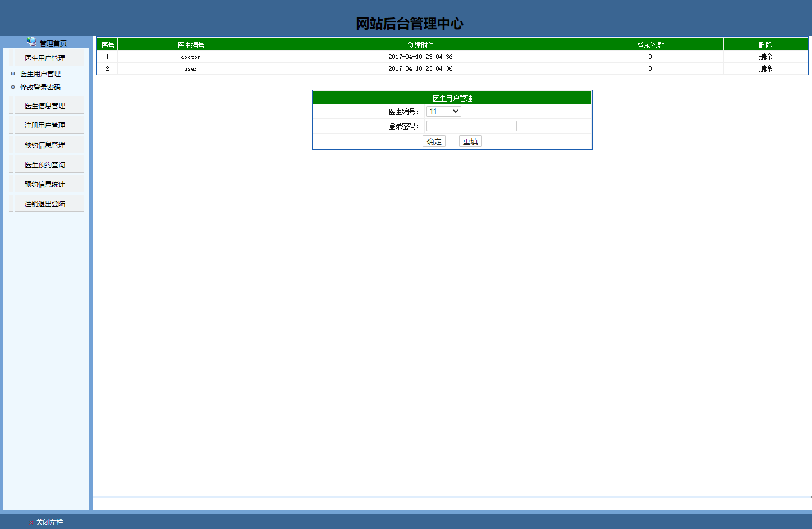
Task: Click the 创建时间 column header
Action: click(421, 45)
